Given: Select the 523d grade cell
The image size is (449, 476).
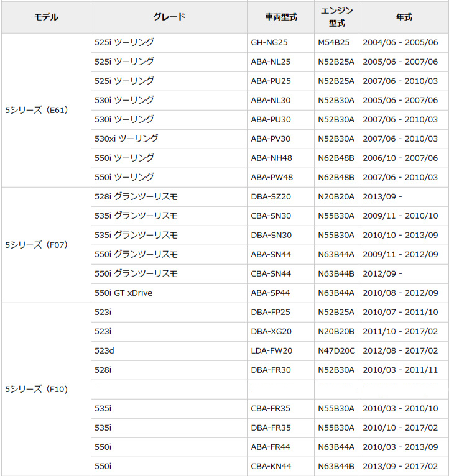Looking at the screenshot, I should 169,351.
